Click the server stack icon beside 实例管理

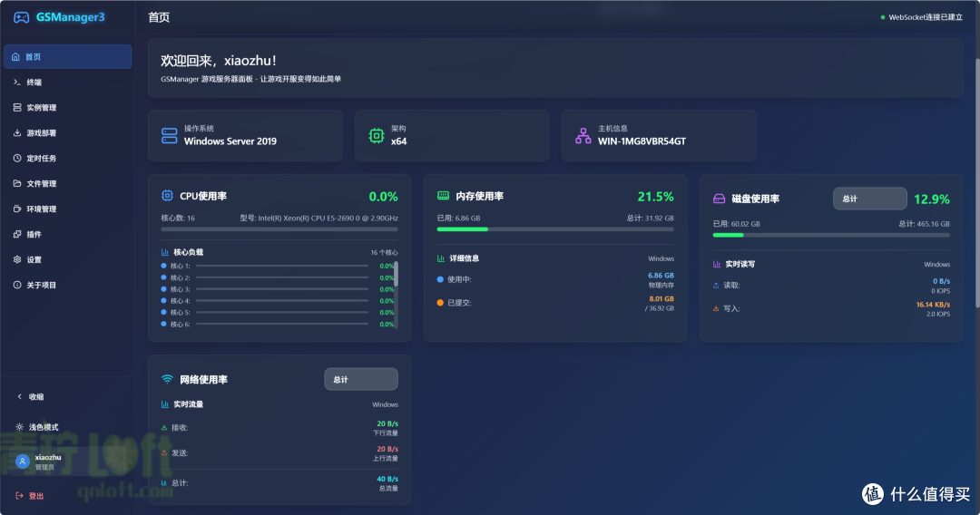(17, 107)
